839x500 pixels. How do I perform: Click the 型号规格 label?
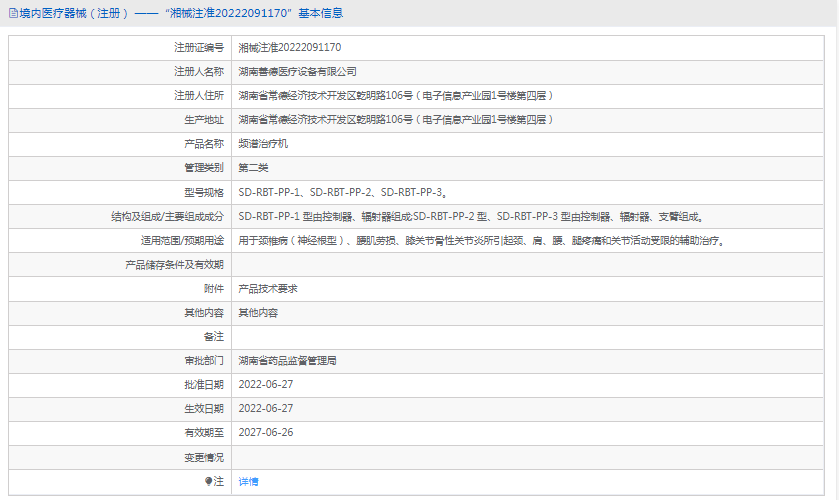[x=204, y=193]
